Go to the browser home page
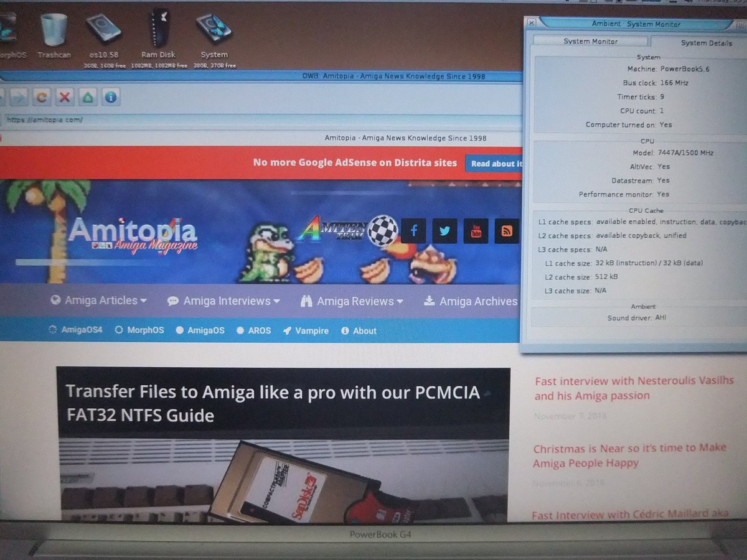The image size is (747, 560). coord(88,97)
